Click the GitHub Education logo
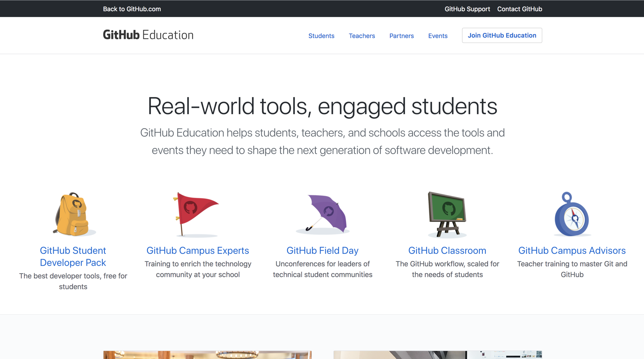The image size is (644, 359). pyautogui.click(x=148, y=35)
